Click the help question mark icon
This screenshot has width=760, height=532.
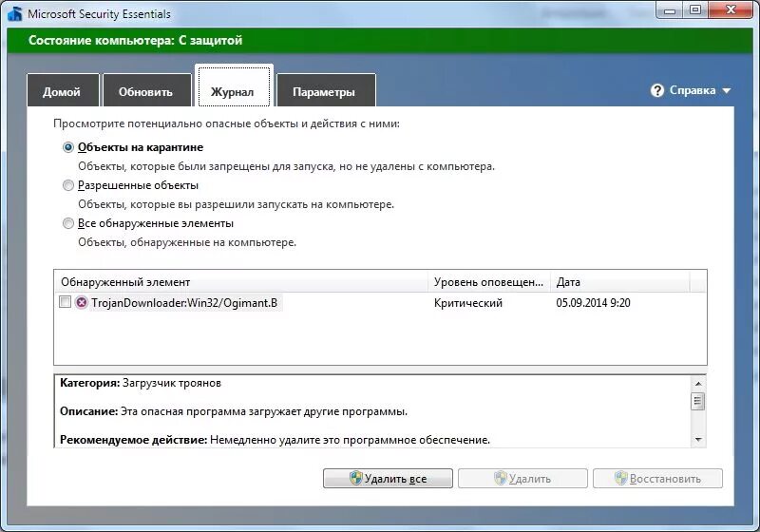656,90
